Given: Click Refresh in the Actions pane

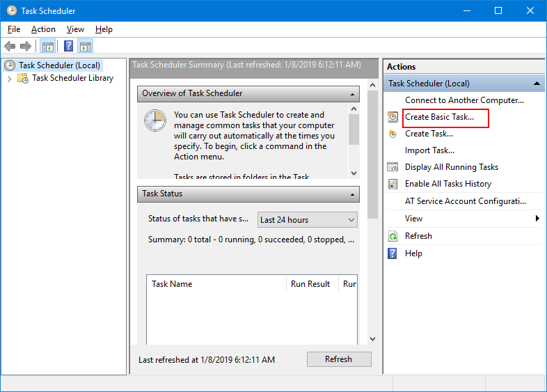Looking at the screenshot, I should point(418,236).
